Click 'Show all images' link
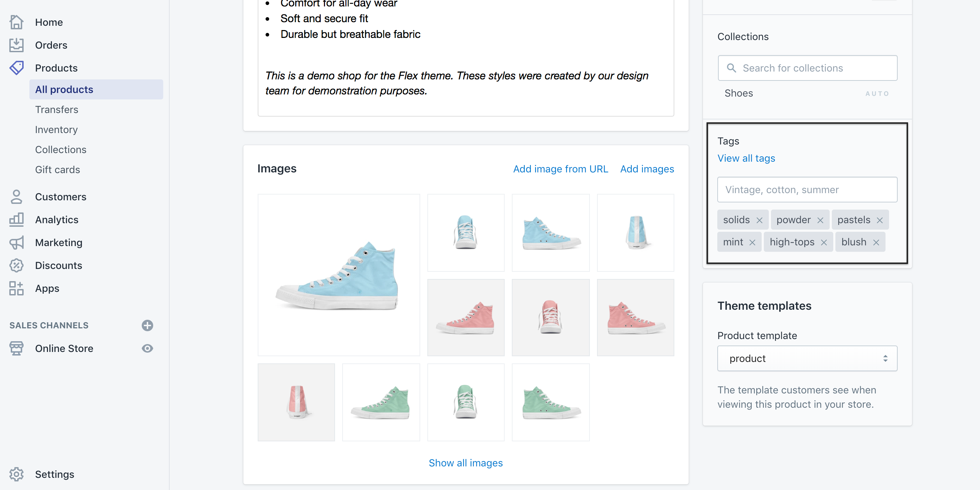Viewport: 980px width, 490px height. point(465,462)
